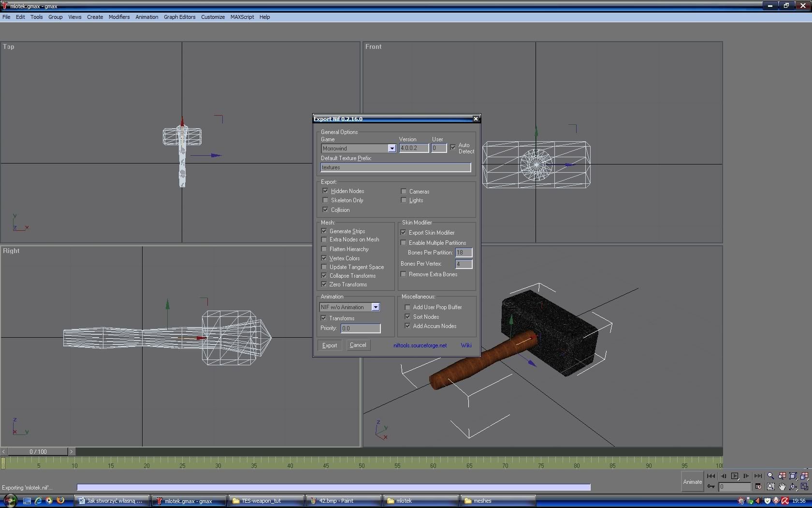The image size is (812, 508).
Task: Close the Export Nif dialog
Action: click(476, 119)
